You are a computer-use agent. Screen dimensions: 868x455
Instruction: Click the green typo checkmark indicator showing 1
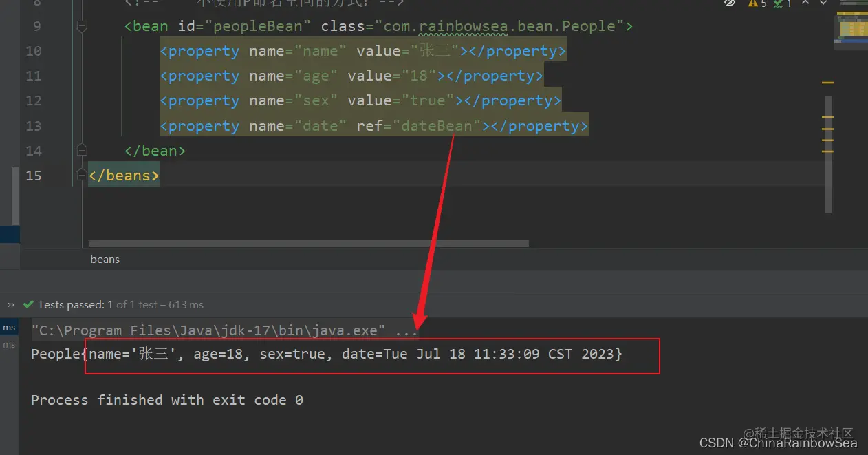point(783,3)
